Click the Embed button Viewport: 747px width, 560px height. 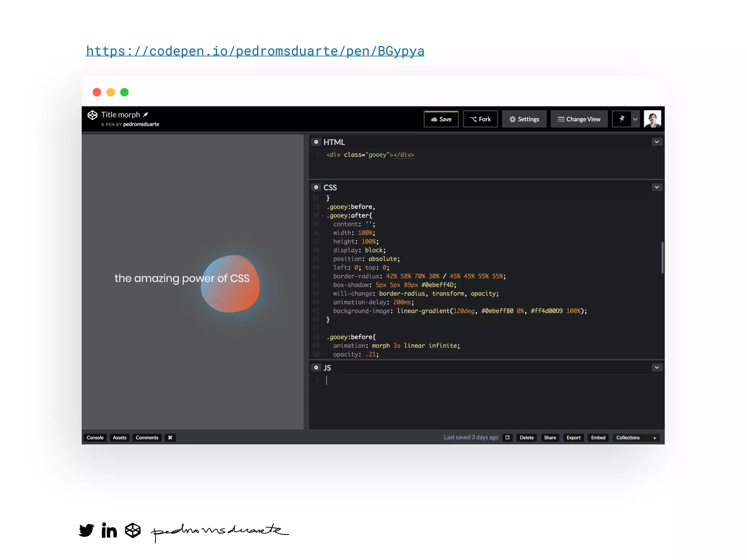598,437
